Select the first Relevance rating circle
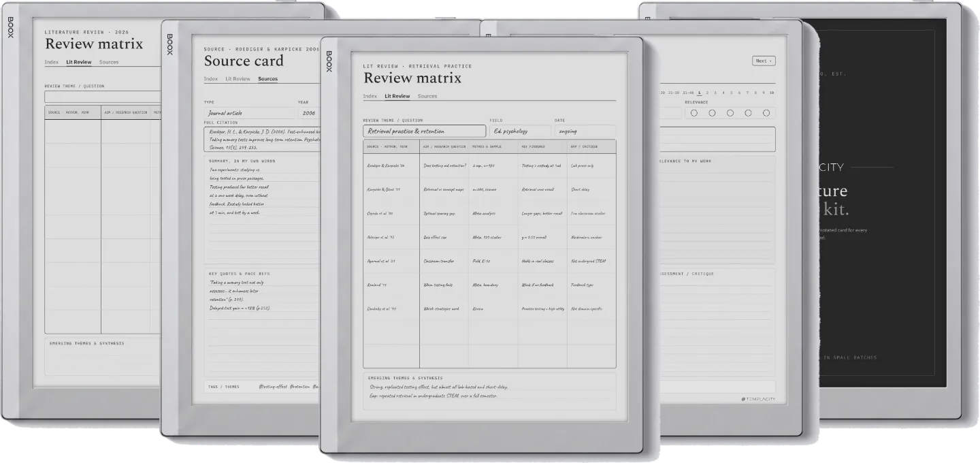This screenshot has width=980, height=463. (694, 113)
